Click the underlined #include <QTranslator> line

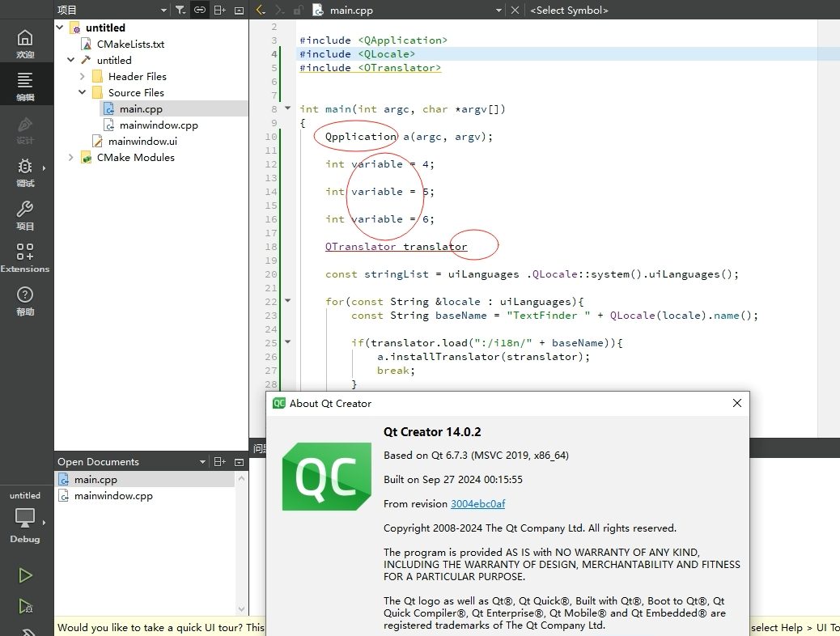point(370,67)
